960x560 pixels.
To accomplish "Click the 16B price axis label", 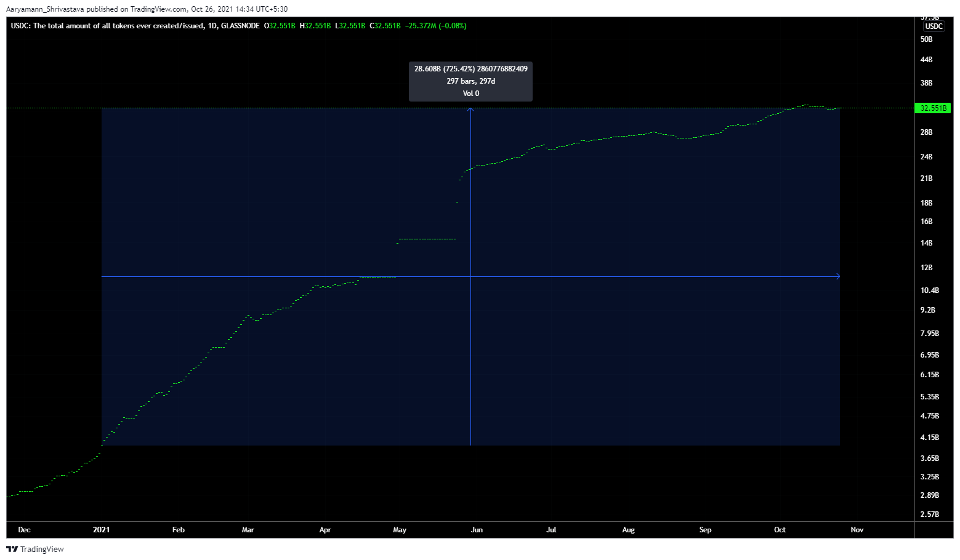I will tap(926, 222).
